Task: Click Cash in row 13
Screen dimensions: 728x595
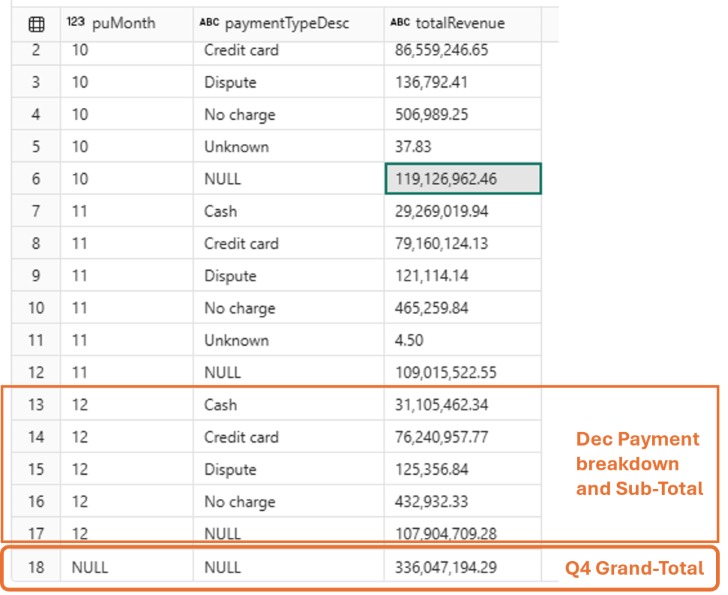Action: pyautogui.click(x=221, y=405)
